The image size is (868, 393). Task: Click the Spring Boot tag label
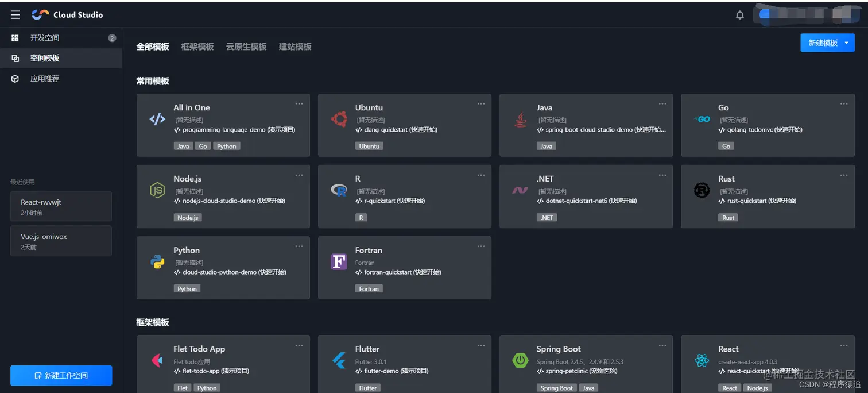557,388
